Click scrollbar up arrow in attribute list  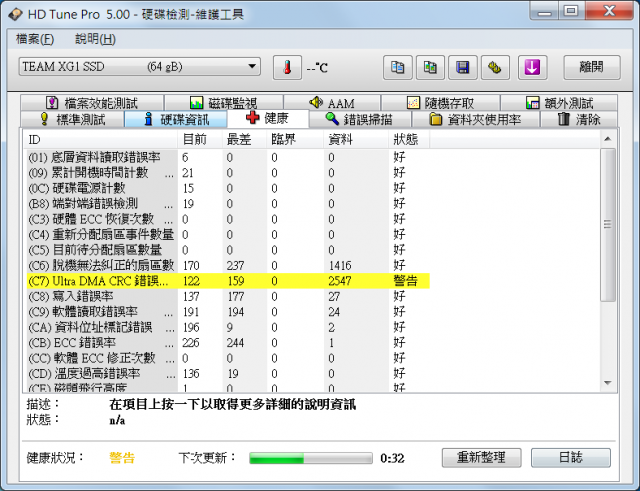click(x=608, y=139)
